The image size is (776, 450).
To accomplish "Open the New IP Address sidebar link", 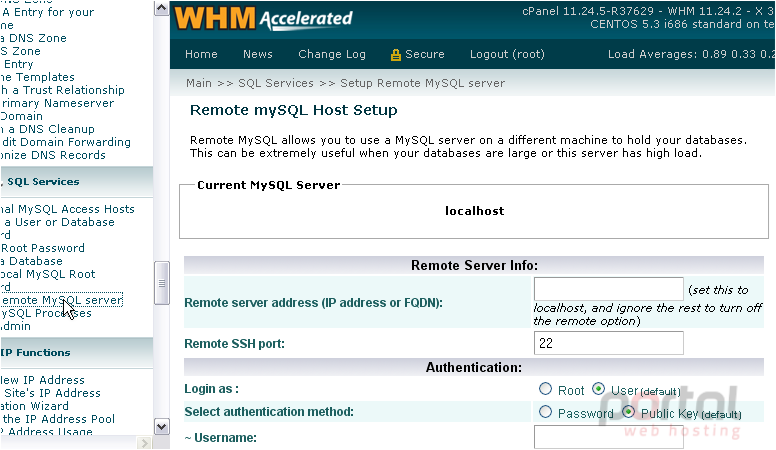I will [42, 380].
